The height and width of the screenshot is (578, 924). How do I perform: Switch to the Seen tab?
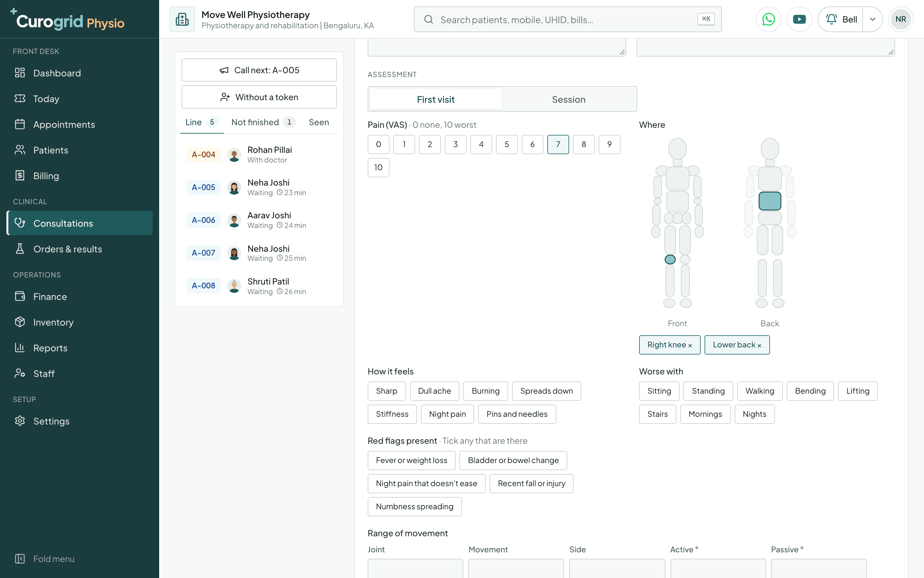point(319,122)
